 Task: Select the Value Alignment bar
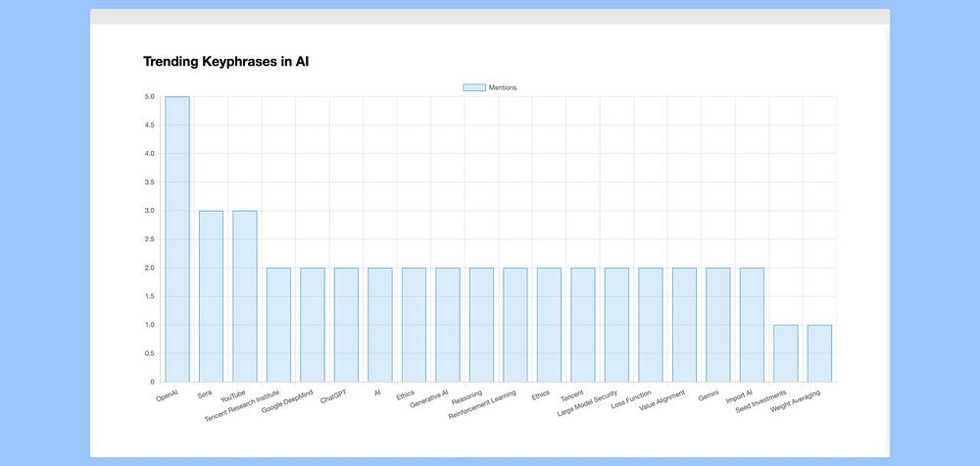pos(684,325)
